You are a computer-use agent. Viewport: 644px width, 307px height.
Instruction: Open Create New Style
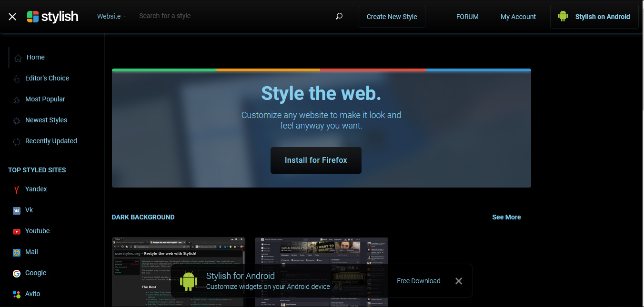392,17
